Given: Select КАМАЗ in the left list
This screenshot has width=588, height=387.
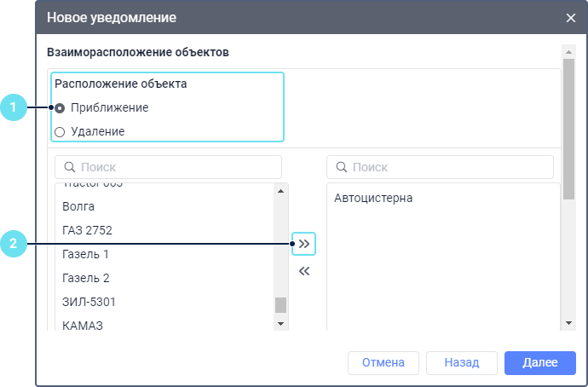Looking at the screenshot, I should tap(83, 325).
